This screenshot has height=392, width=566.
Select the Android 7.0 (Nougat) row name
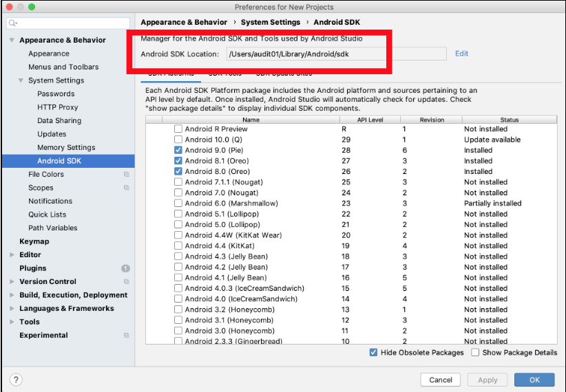click(x=222, y=193)
